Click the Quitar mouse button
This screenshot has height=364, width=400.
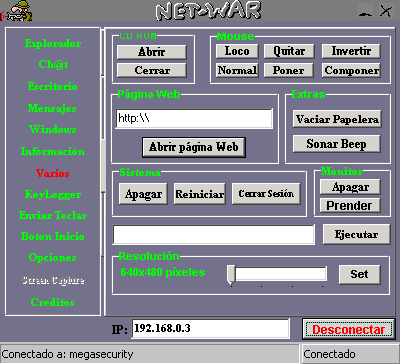coord(289,51)
